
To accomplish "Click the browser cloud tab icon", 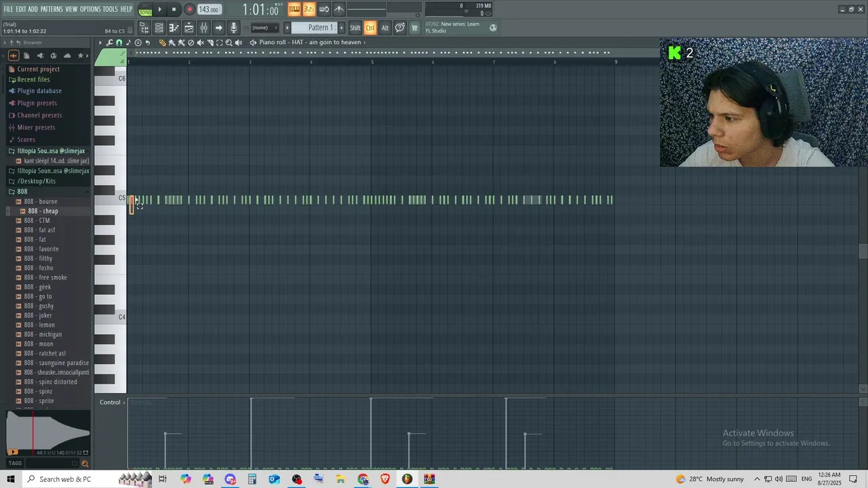I will pos(67,56).
